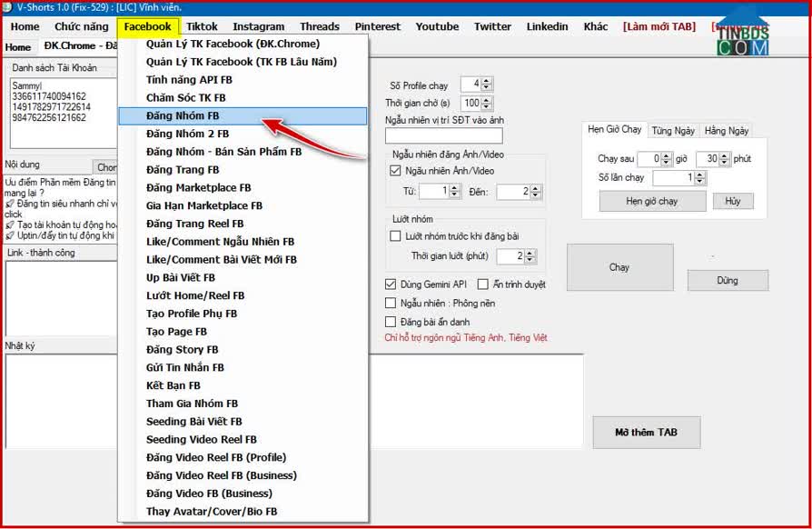This screenshot has width=812, height=529.
Task: Increase the Số Profile chạy value
Action: 486,81
